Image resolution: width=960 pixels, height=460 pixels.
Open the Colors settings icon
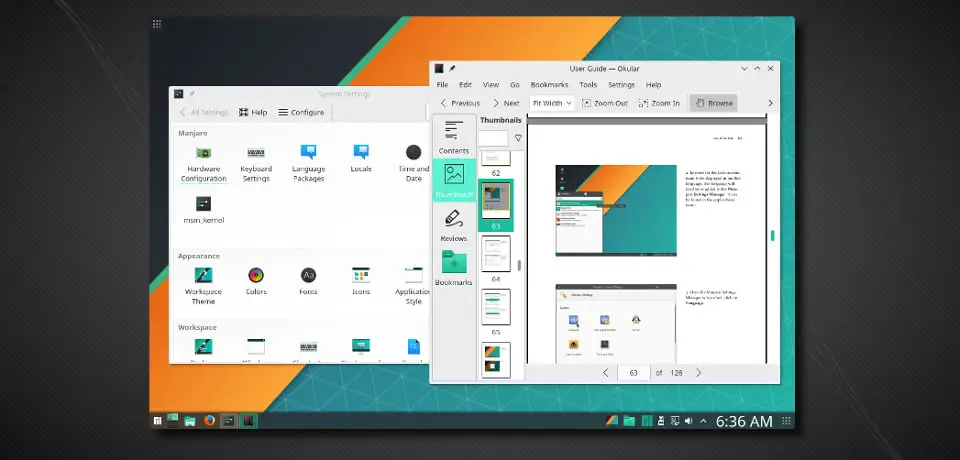tap(256, 281)
